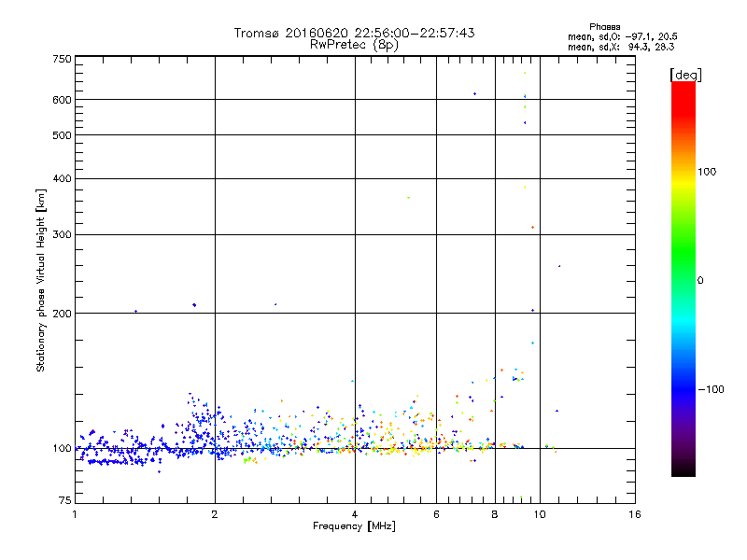The width and height of the screenshot is (747, 560).
Task: Click the x-axis label '6'
Action: point(436,514)
